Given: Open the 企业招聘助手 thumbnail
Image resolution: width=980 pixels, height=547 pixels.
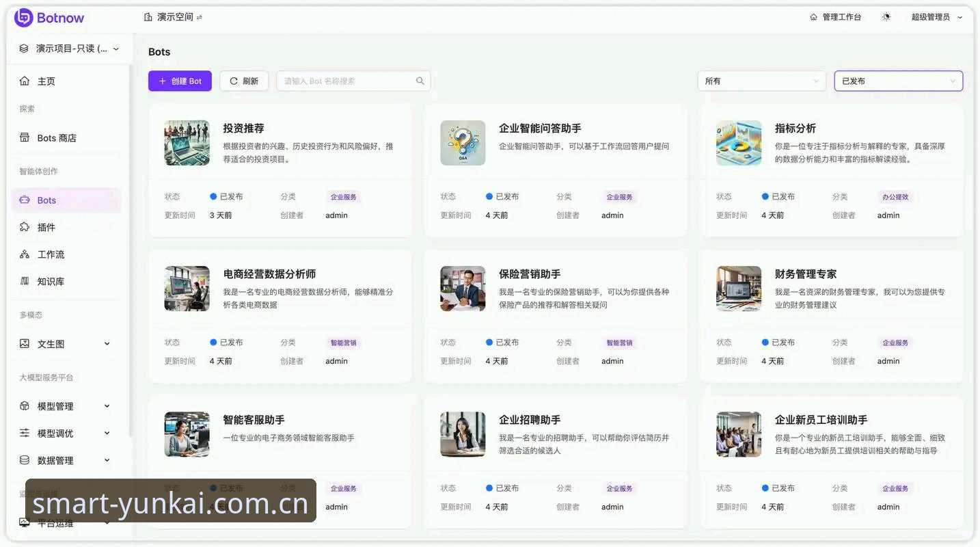Looking at the screenshot, I should 463,434.
